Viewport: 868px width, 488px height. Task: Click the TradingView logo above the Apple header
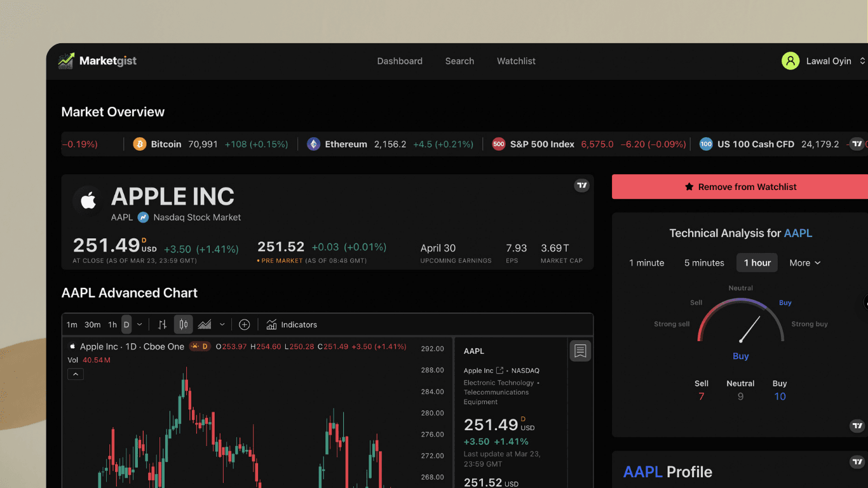click(581, 185)
